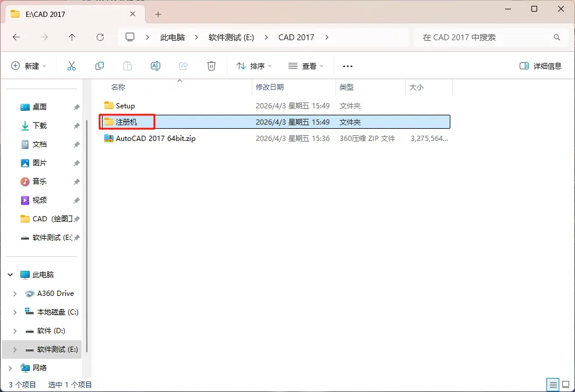This screenshot has width=575, height=392.
Task: Open 桌面 in quick access
Action: [x=39, y=107]
